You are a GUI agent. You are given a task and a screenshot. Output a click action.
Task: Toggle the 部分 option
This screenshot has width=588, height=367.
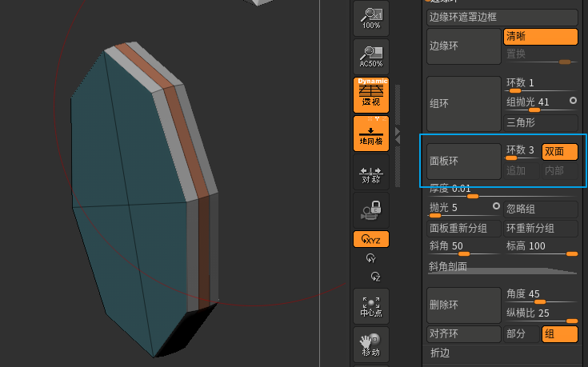click(522, 334)
